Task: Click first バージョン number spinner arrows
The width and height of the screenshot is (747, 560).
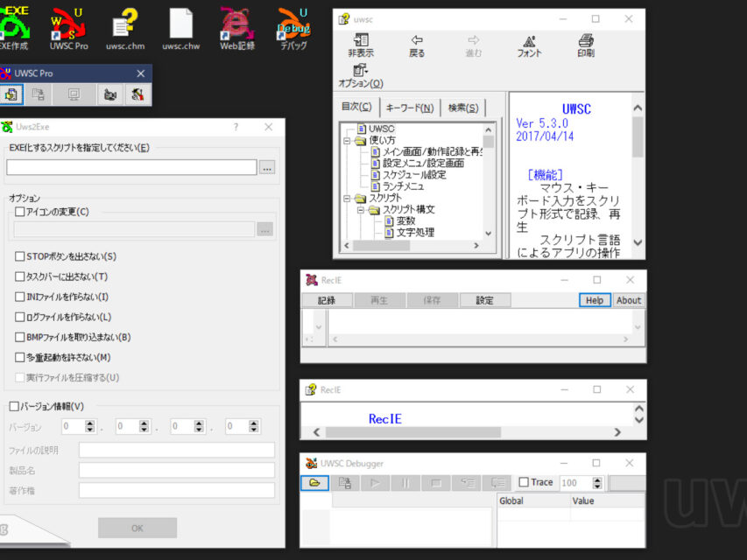Action: point(89,426)
